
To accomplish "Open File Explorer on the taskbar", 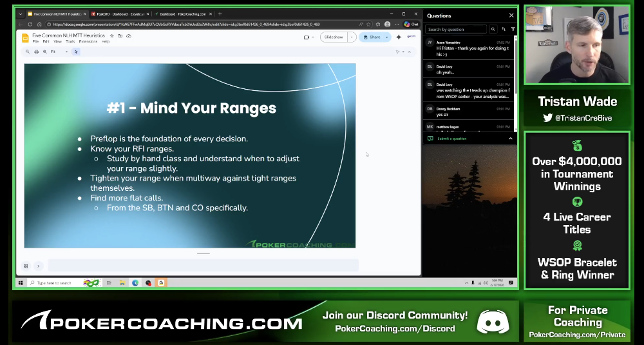I will (122, 283).
